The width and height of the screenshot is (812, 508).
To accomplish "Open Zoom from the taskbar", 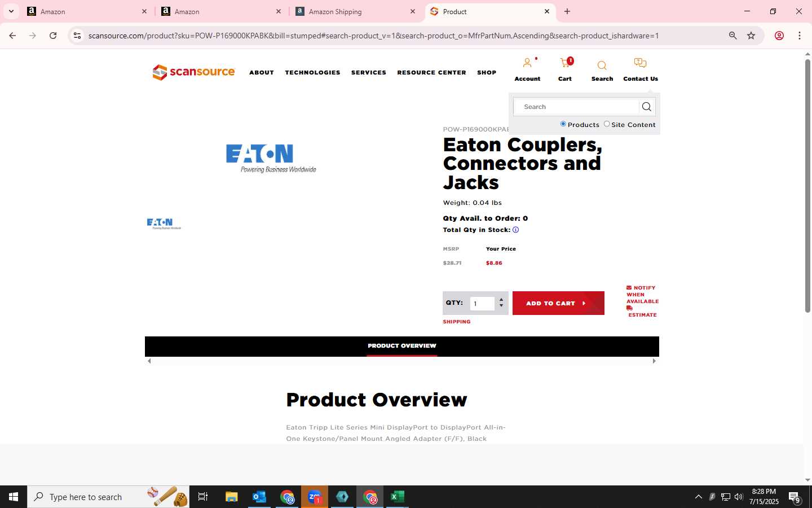I will (315, 497).
